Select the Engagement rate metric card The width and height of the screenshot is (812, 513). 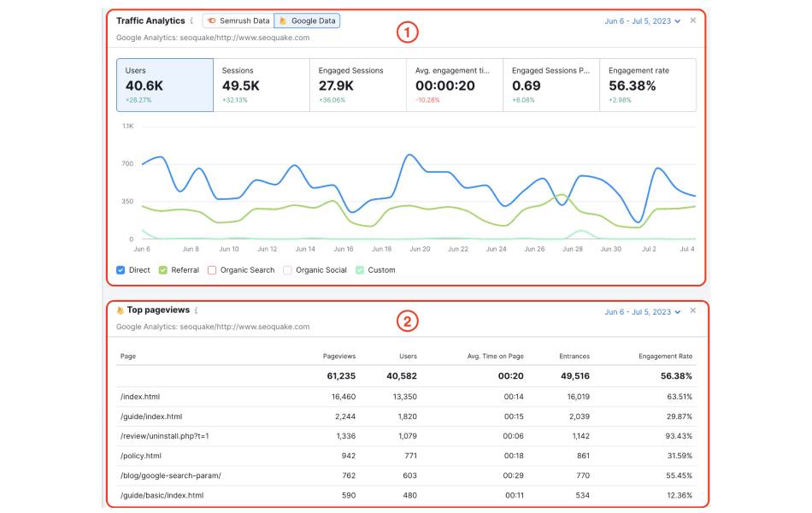click(648, 85)
